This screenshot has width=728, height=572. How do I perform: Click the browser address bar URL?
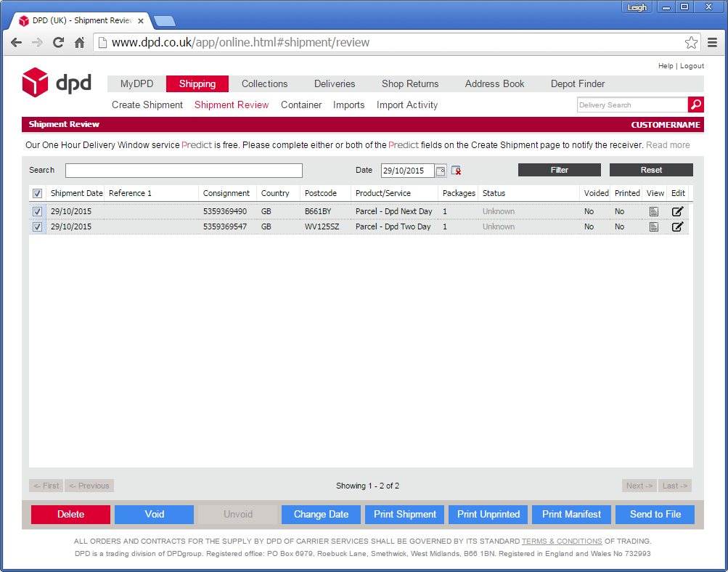[240, 43]
